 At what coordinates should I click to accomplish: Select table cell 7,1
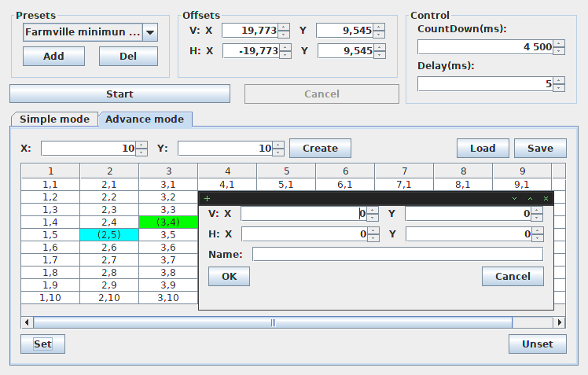(x=404, y=185)
